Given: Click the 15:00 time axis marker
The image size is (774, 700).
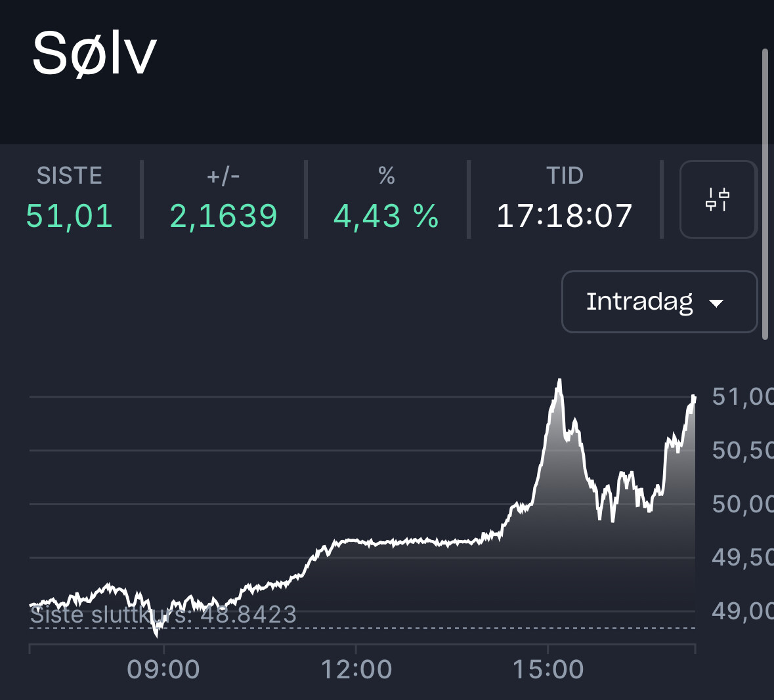Looking at the screenshot, I should pos(548,670).
